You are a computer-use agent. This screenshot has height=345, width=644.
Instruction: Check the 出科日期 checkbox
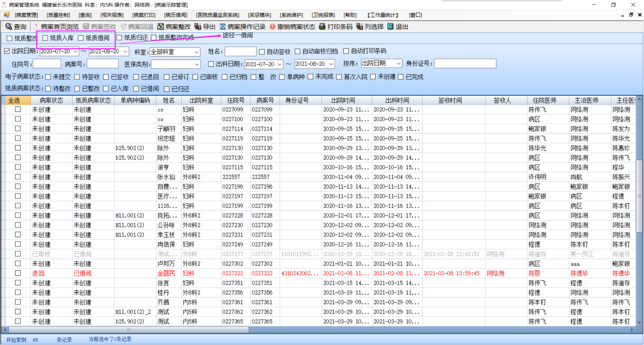tap(211, 64)
